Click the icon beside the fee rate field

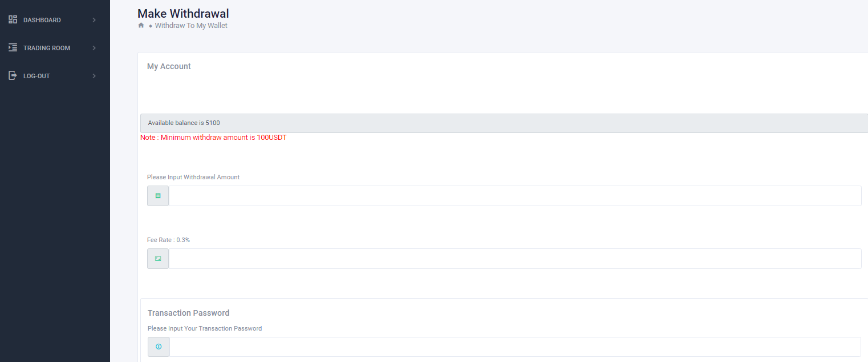coord(158,259)
